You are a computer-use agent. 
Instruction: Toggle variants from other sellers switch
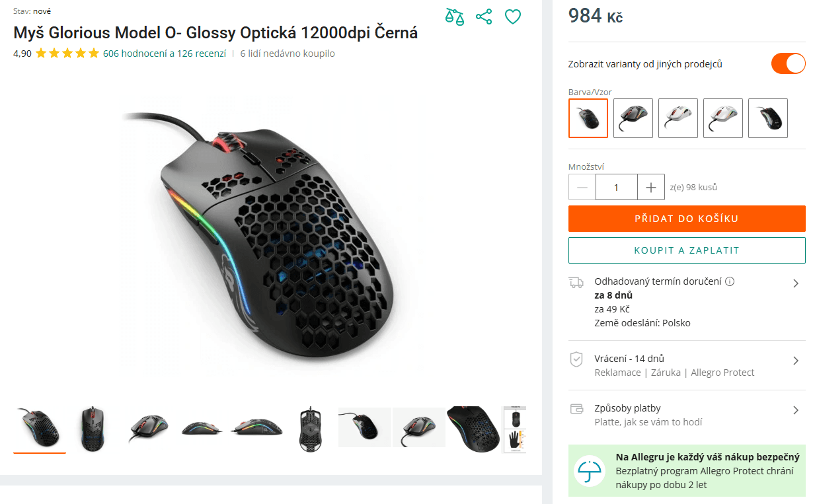click(788, 63)
